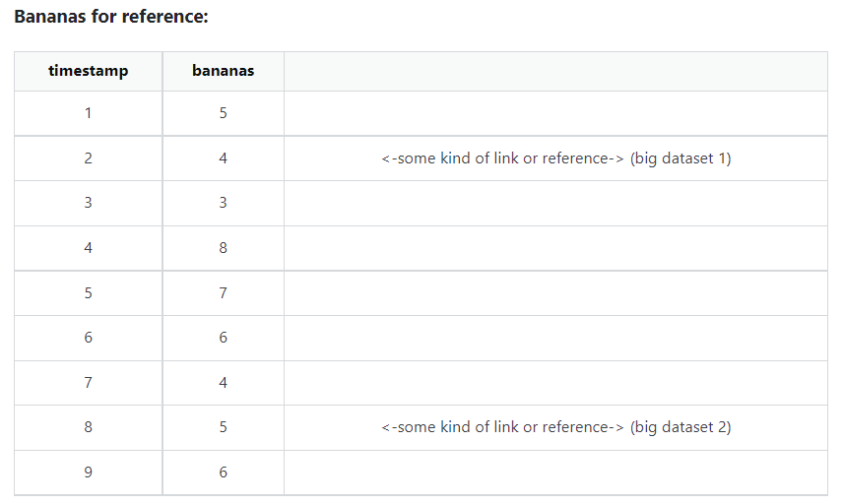Image resolution: width=843 pixels, height=504 pixels.
Task: Click bananas cell in timestamp 9 row
Action: 223,472
